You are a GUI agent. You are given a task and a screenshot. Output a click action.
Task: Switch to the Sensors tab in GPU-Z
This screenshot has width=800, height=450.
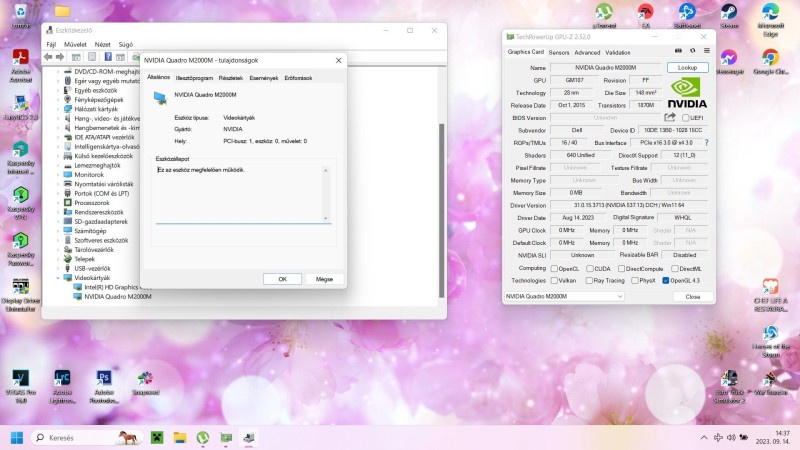coord(559,53)
